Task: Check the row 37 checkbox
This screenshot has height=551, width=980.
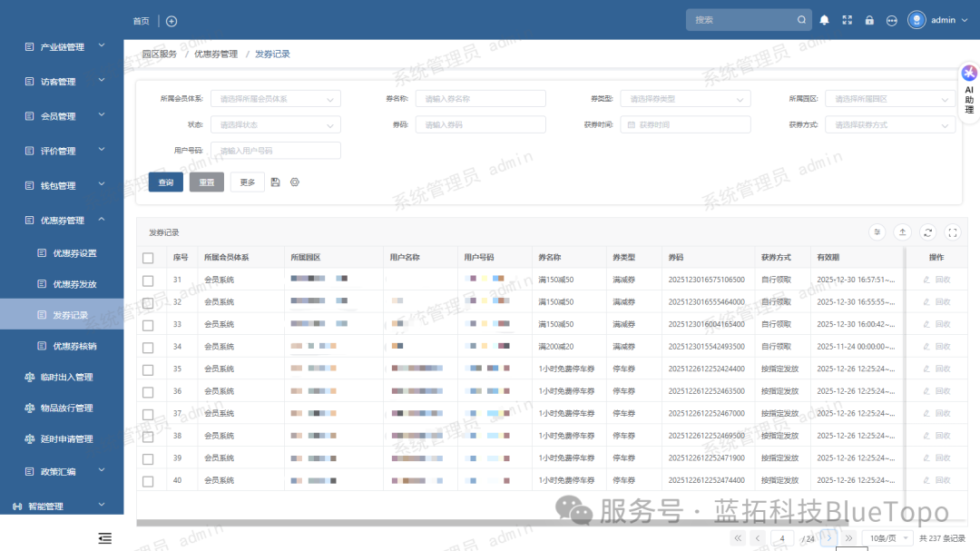Action: (148, 414)
